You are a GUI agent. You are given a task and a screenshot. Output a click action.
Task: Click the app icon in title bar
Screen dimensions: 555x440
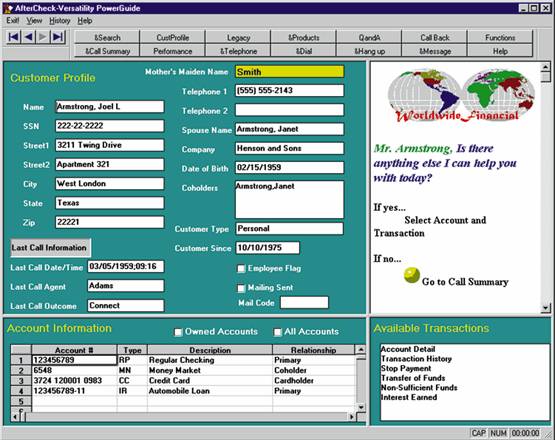click(8, 8)
